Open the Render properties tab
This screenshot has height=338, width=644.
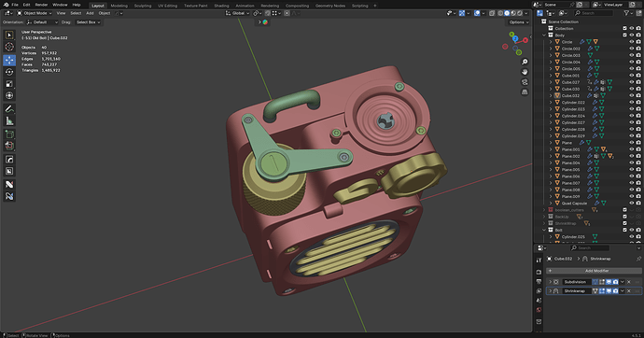click(539, 272)
